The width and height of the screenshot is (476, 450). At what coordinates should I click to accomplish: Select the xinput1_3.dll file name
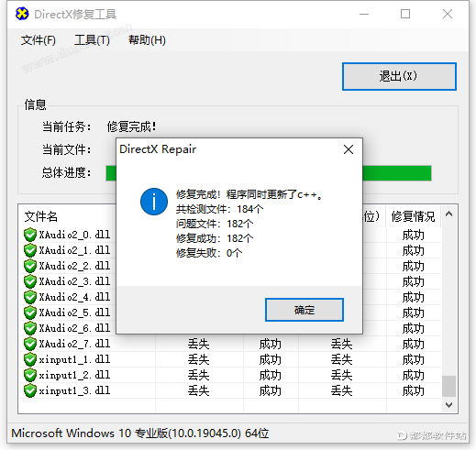coord(74,390)
